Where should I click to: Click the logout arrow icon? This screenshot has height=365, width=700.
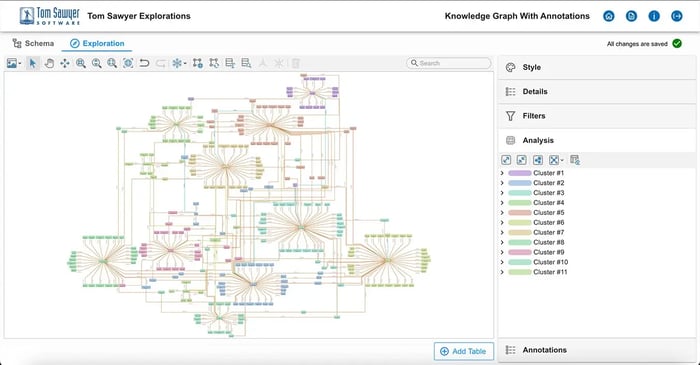(677, 16)
